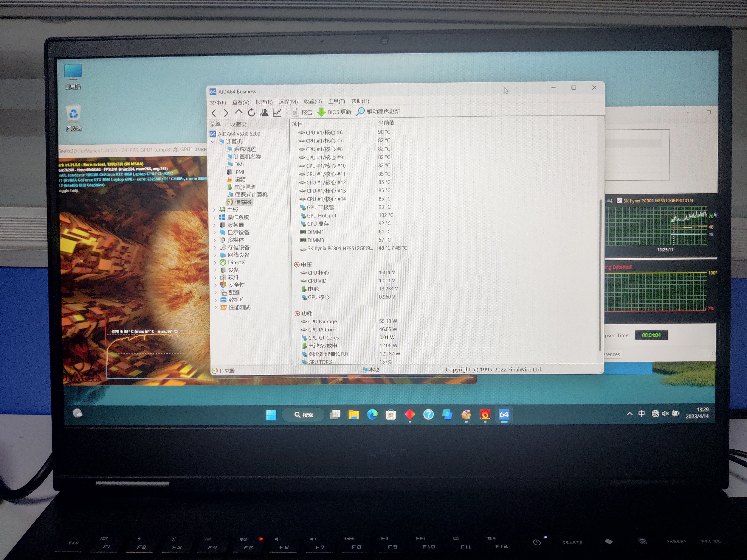Expand the 网络设备 tree node
Viewport: 747px width, 560px height.
pos(215,255)
